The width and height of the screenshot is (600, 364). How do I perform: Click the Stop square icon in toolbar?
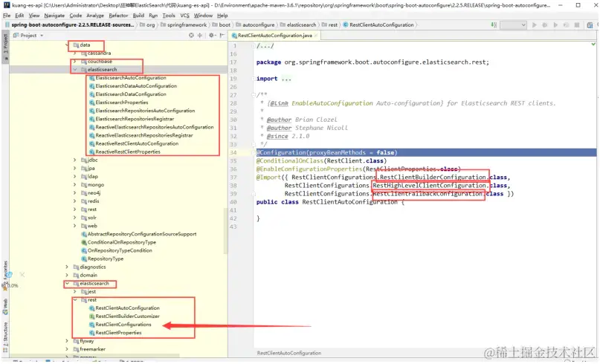click(x=577, y=25)
